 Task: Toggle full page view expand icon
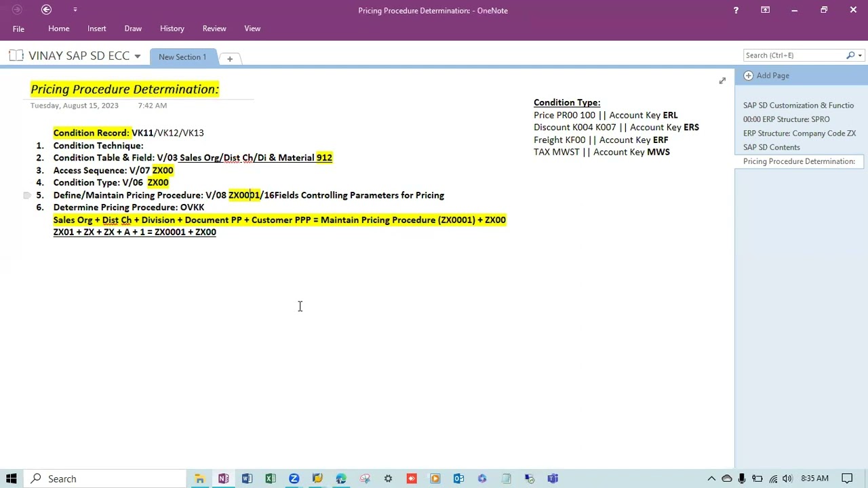click(x=722, y=81)
